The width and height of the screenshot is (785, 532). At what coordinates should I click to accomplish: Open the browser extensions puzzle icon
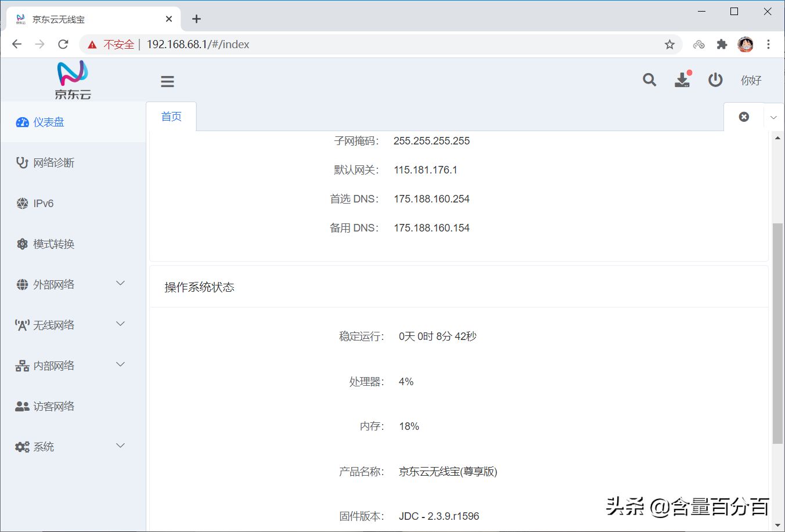click(x=722, y=45)
